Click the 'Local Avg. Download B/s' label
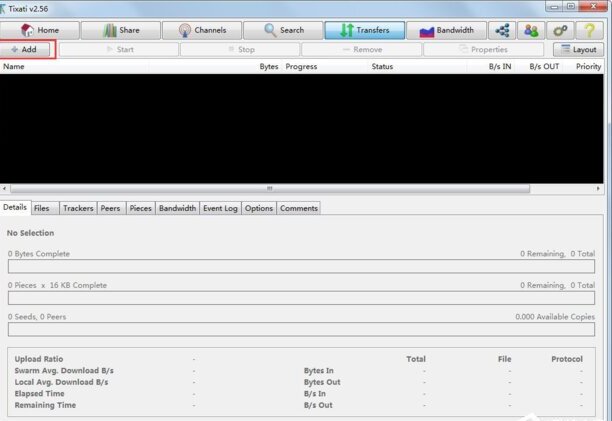The image size is (612, 421). [x=61, y=382]
